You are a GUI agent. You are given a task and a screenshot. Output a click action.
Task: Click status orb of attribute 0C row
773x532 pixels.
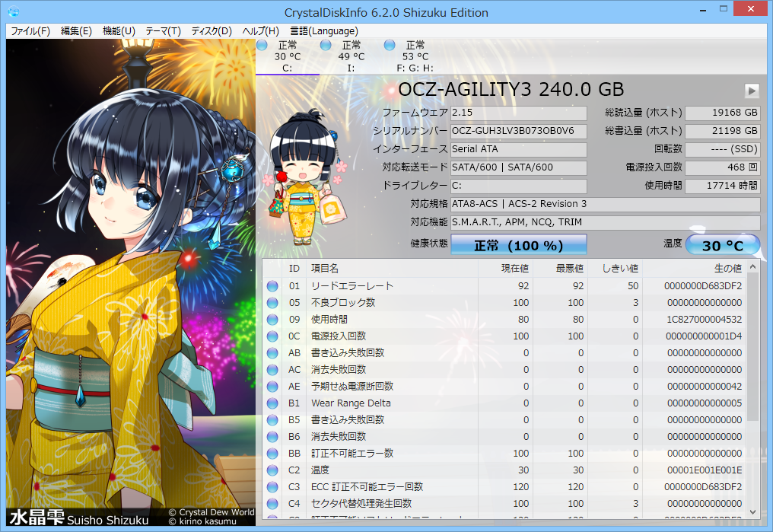tap(272, 336)
